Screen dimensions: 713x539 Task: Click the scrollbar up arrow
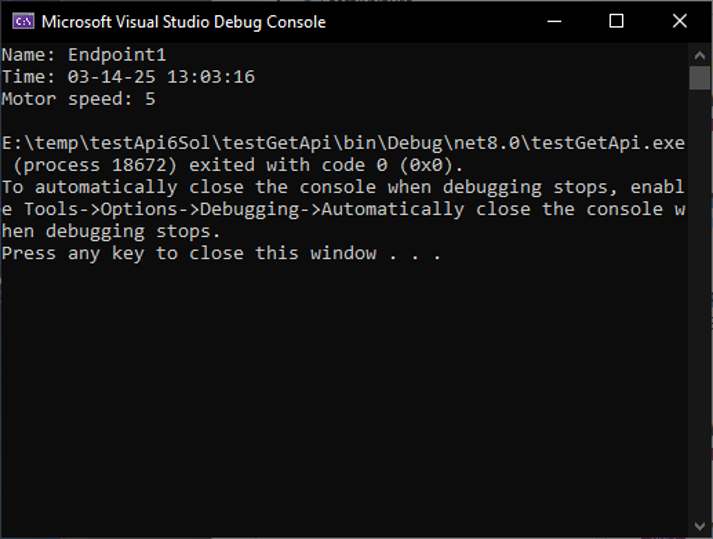click(699, 53)
